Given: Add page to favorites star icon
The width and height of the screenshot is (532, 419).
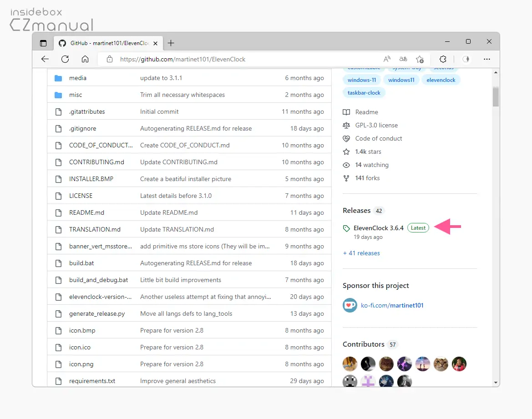Looking at the screenshot, I should pos(420,60).
